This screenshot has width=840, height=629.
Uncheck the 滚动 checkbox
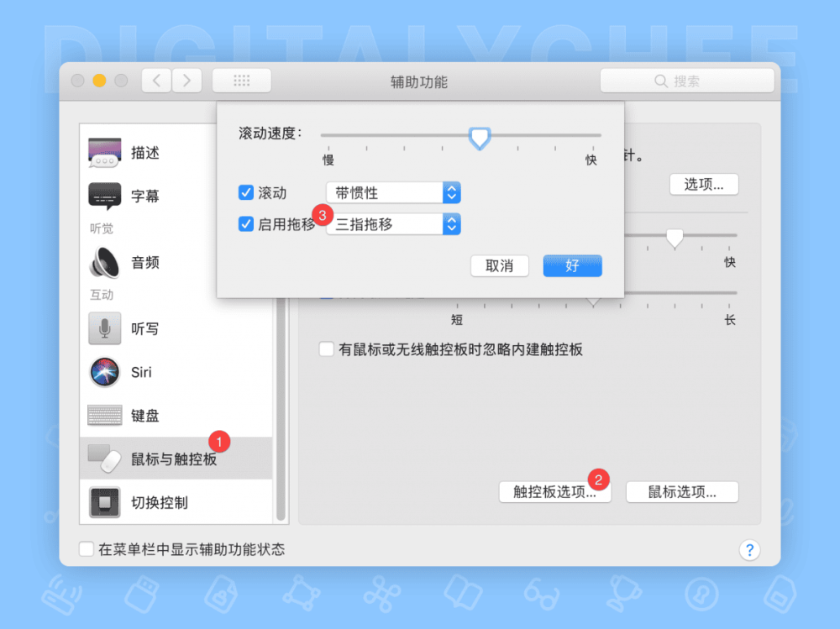pyautogui.click(x=246, y=192)
